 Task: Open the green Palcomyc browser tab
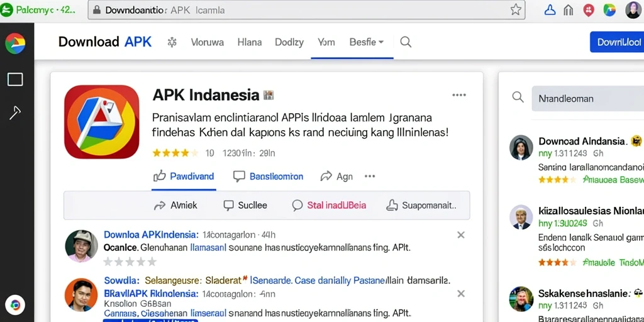[38, 10]
